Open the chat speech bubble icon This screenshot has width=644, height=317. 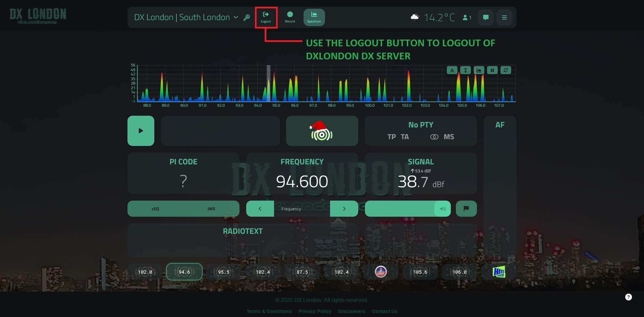pos(485,17)
